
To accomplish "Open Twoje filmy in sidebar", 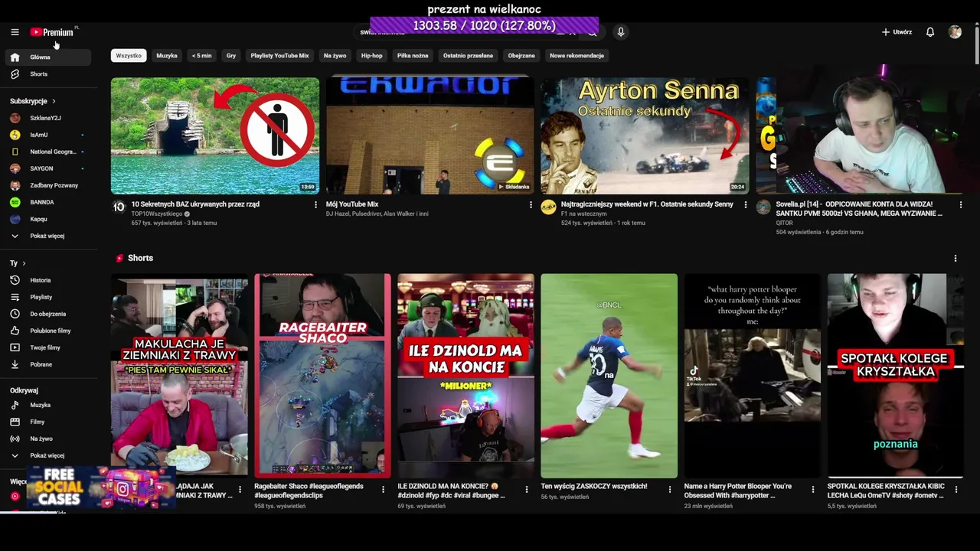I will click(x=49, y=347).
